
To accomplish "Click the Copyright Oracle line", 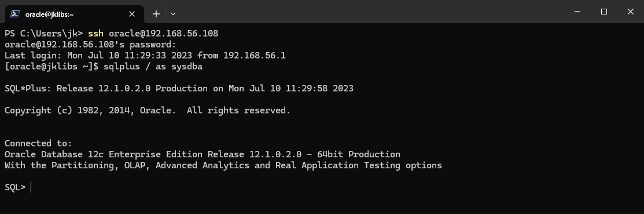I will tap(148, 110).
